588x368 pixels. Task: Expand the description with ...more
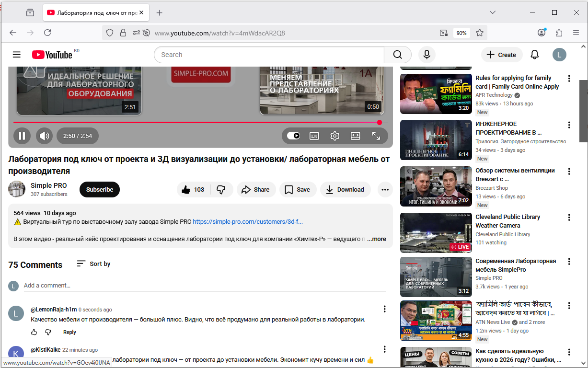(x=377, y=239)
